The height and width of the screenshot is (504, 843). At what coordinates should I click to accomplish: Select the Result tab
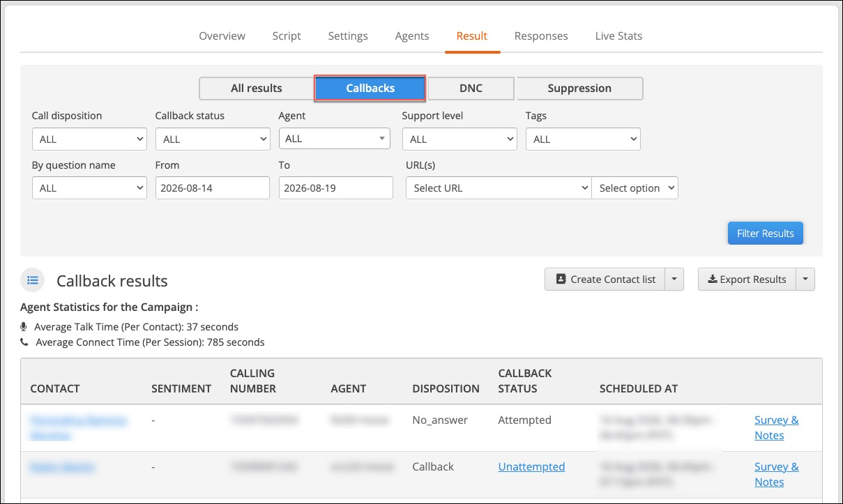(472, 36)
